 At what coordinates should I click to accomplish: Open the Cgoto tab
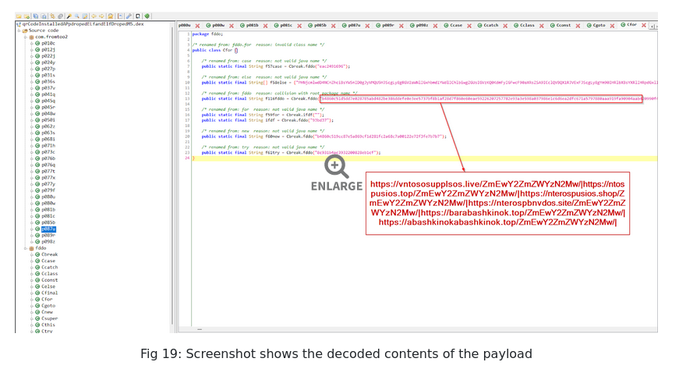click(596, 26)
